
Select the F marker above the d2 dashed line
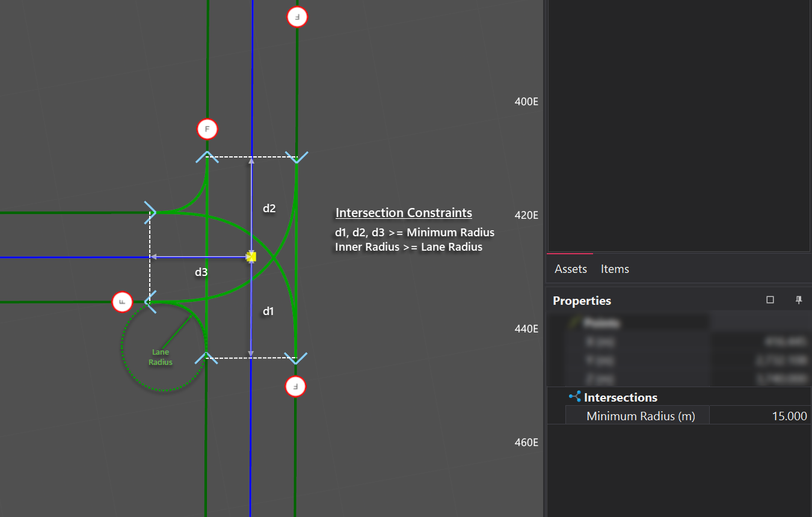pos(207,129)
